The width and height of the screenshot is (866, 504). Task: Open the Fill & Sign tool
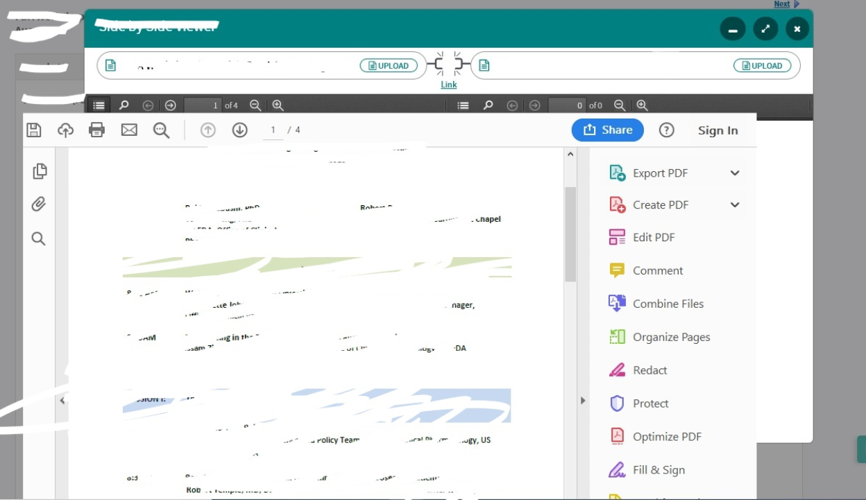click(x=658, y=469)
